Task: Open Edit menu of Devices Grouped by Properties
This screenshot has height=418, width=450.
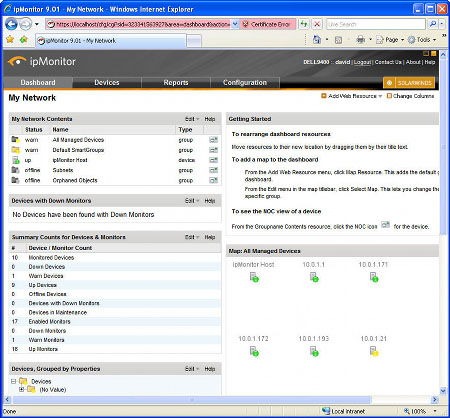Action: pyautogui.click(x=192, y=369)
